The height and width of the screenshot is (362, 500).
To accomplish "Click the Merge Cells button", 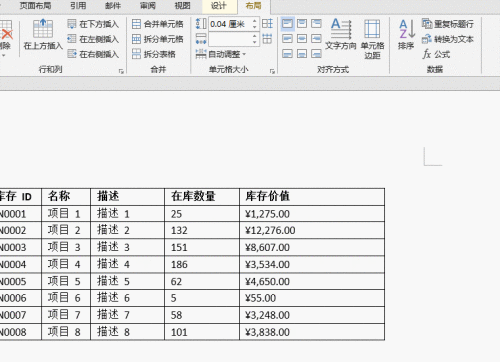I will [x=157, y=24].
